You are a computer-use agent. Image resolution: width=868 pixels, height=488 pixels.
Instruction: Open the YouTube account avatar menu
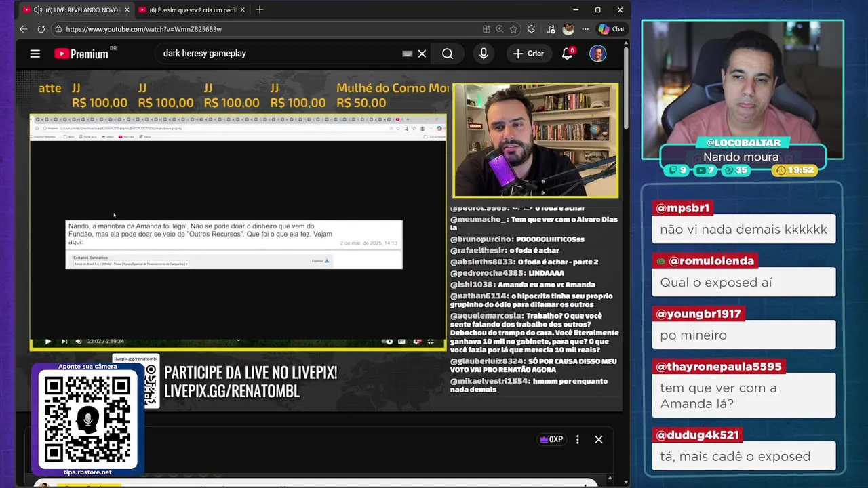pos(597,54)
